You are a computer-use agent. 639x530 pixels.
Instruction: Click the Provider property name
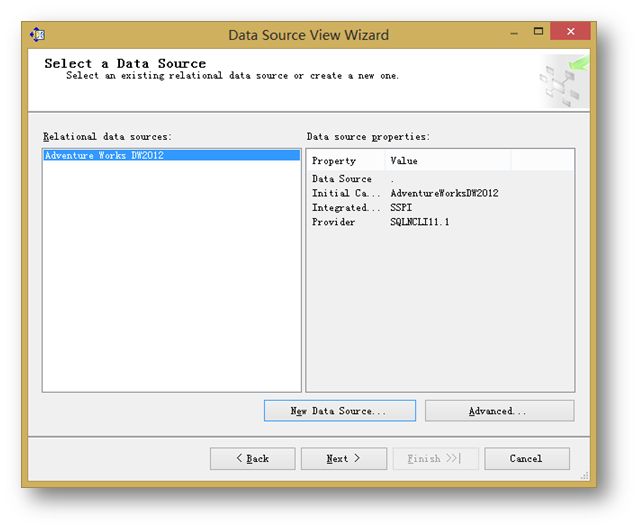tap(333, 222)
